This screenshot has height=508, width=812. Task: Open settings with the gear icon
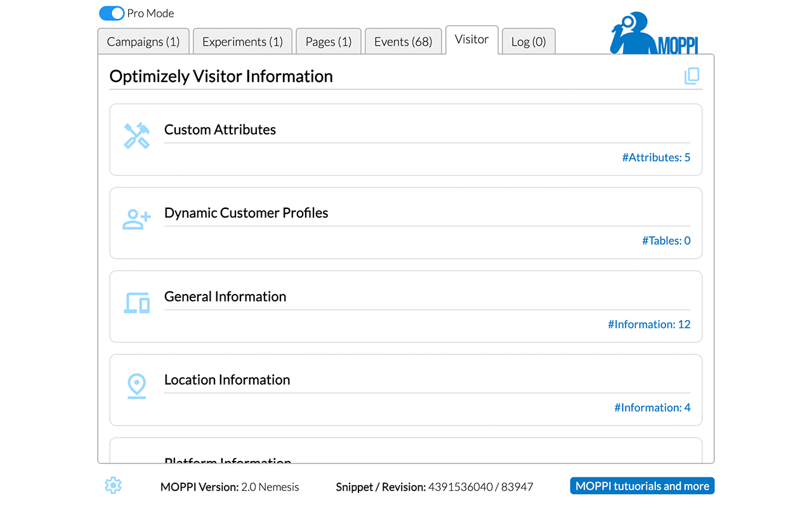click(113, 486)
